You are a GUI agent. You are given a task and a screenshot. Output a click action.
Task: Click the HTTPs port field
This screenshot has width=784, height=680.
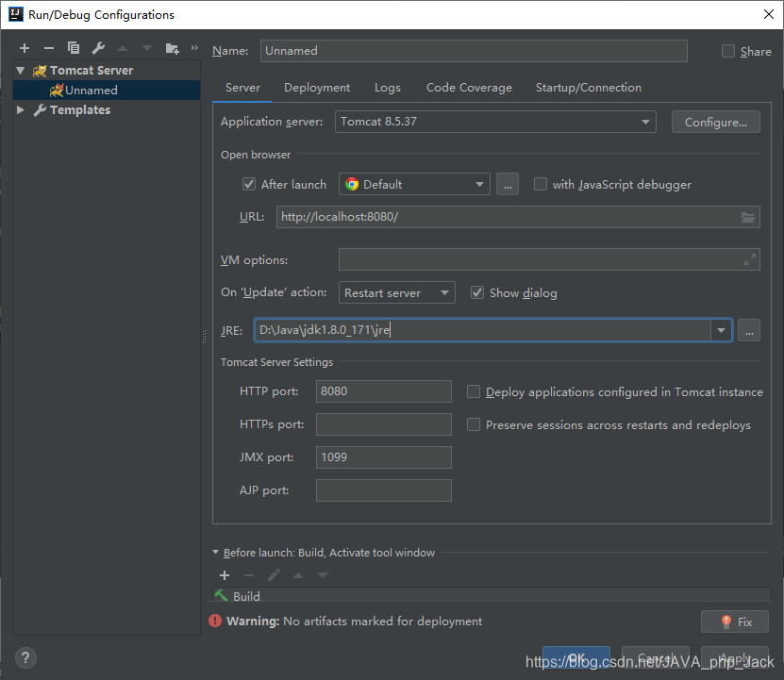tap(383, 424)
